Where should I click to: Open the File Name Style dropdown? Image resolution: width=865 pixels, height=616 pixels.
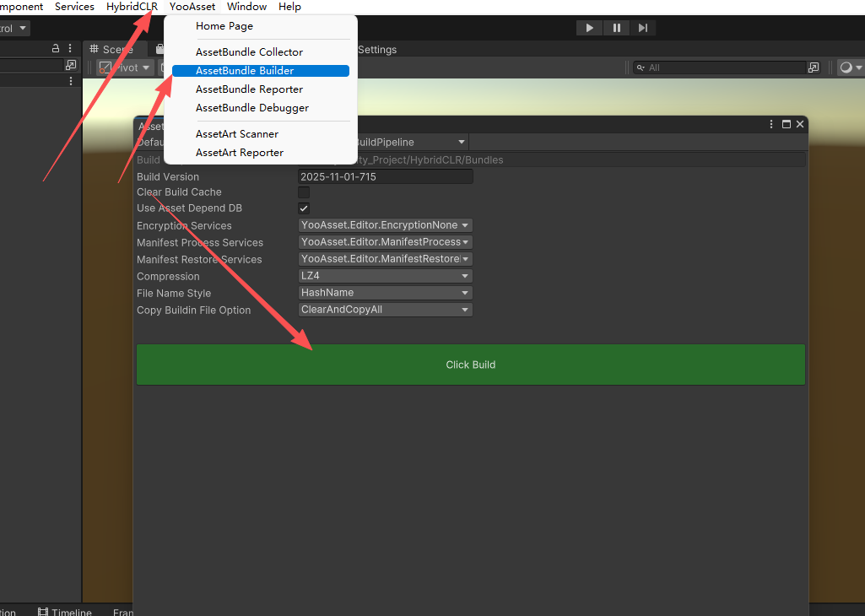point(385,293)
